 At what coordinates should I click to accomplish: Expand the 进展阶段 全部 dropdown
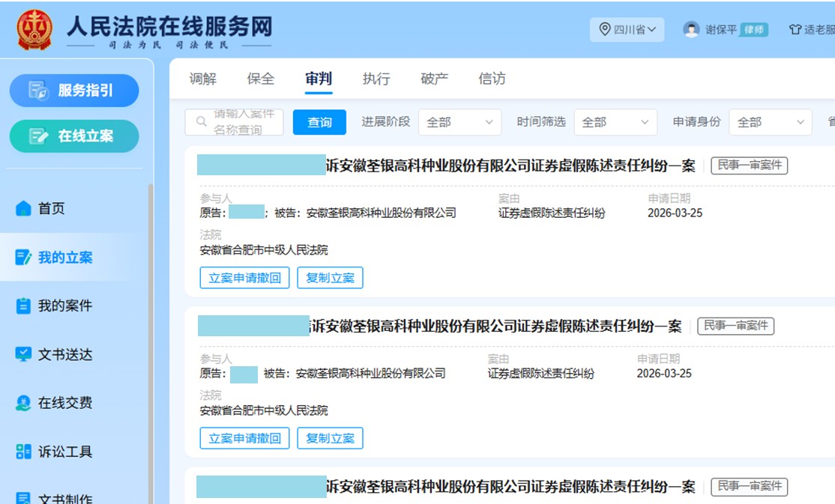[459, 122]
